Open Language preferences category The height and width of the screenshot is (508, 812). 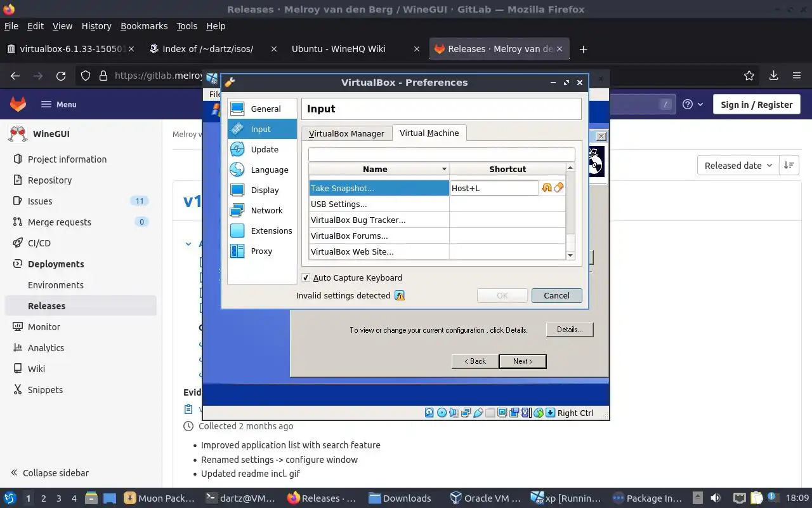click(262, 170)
